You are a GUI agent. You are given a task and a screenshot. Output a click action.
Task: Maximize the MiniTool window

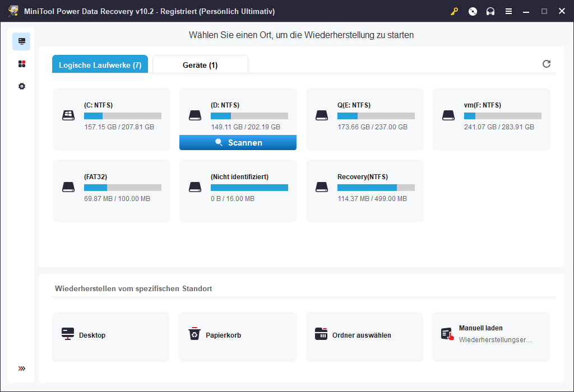click(544, 11)
